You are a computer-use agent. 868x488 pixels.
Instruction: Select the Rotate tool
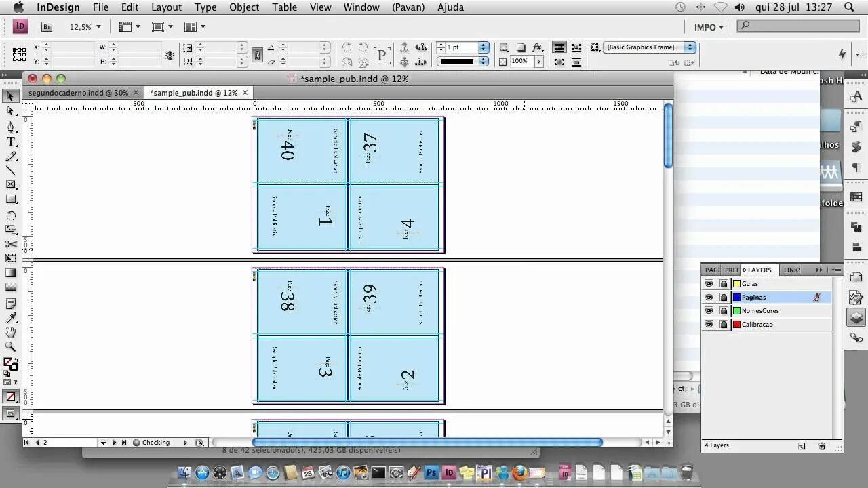tap(11, 216)
